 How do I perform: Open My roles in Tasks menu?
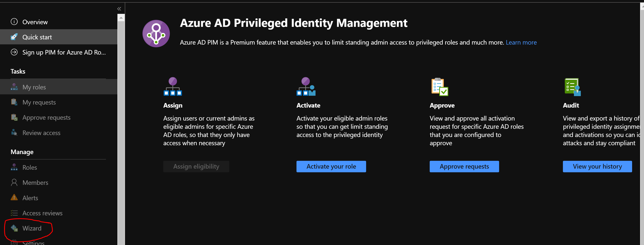point(34,87)
